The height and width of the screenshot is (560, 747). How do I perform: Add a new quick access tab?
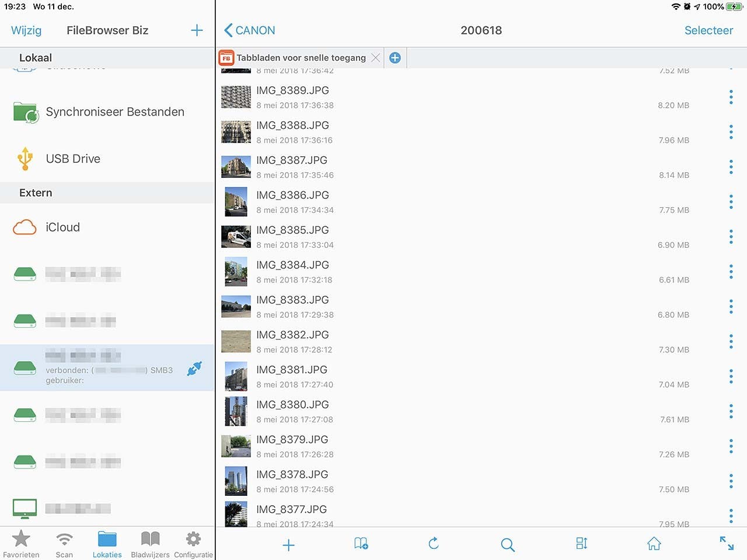coord(395,58)
